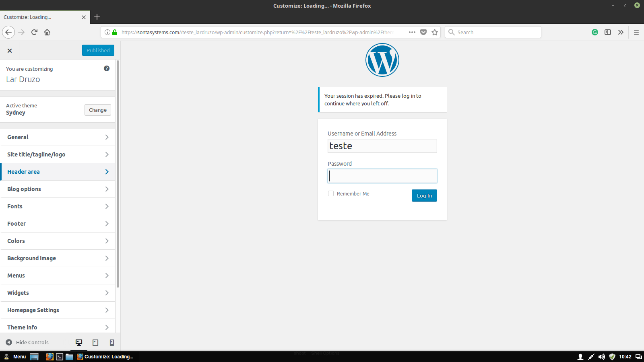Show desktop from the taskbar icon
This screenshot has width=644, height=362.
(34, 357)
